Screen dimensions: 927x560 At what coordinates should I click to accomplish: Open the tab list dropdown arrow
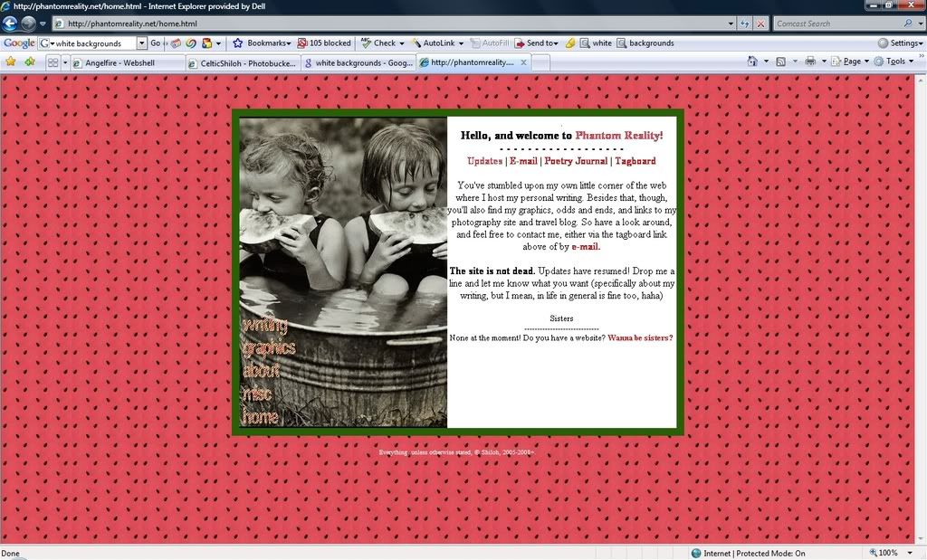click(x=65, y=62)
